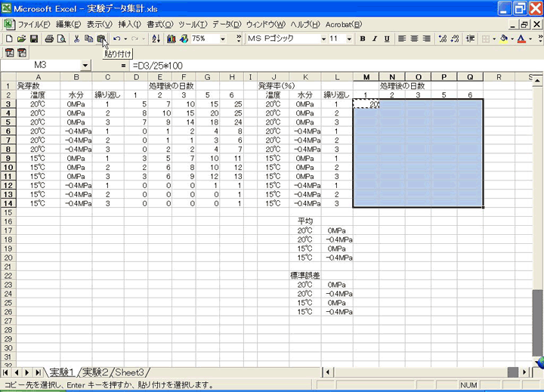This screenshot has width=544, height=392.
Task: Click the Paste toolbar icon
Action: [100, 39]
